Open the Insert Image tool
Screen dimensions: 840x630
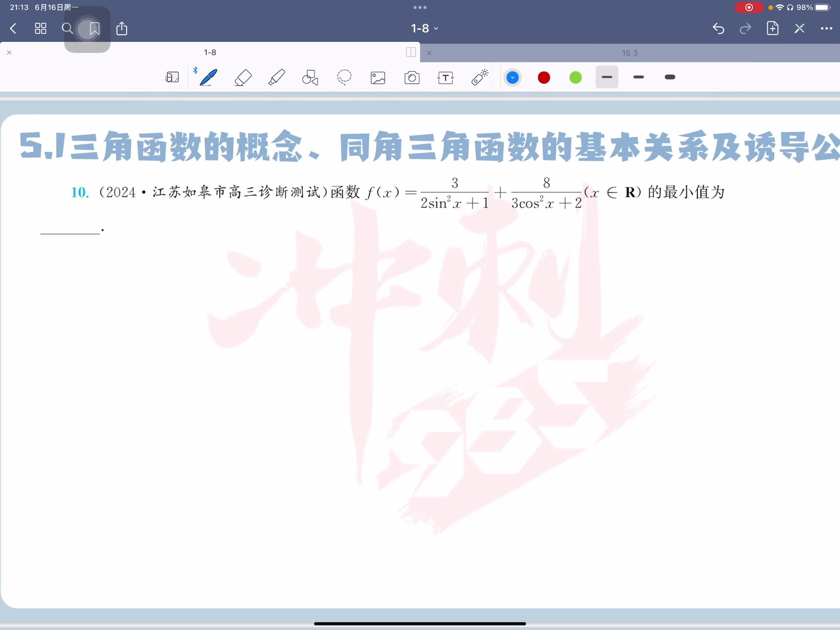click(x=378, y=78)
